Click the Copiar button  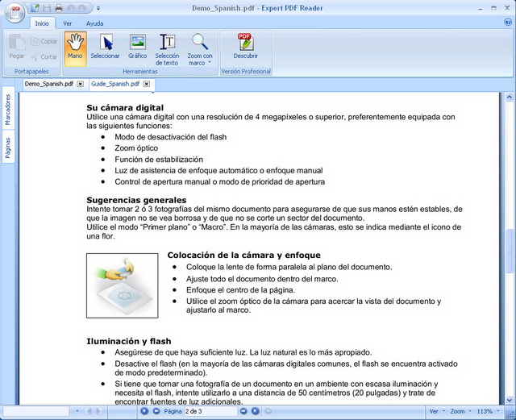44,41
